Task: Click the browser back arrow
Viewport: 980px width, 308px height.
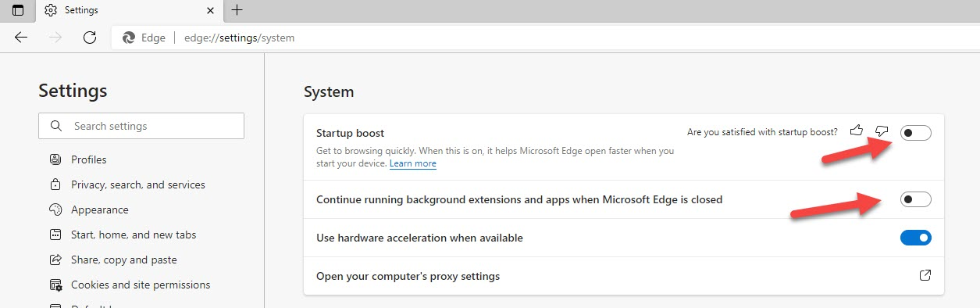Action: point(21,38)
